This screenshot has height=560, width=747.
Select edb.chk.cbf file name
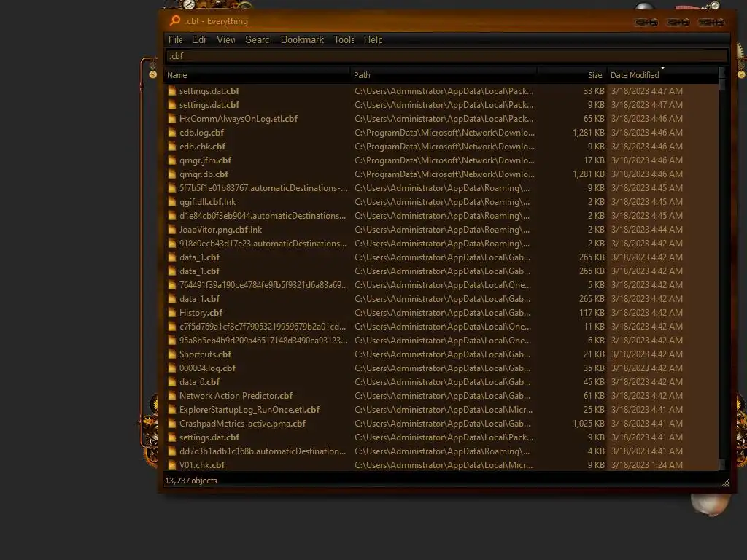click(203, 146)
